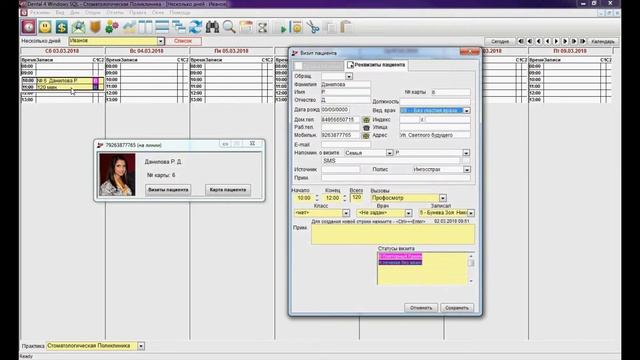Click the cascade windows toolbar icon
This screenshot has height=360, width=640.
[178, 27]
